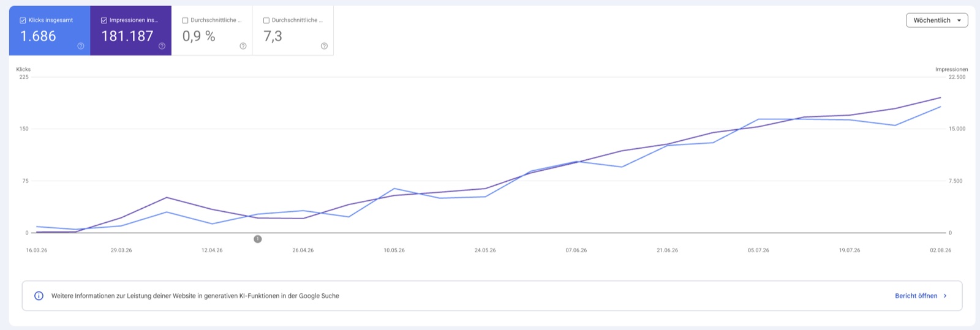The width and height of the screenshot is (980, 330).
Task: Click the 75 label on the Klicks axis
Action: (25, 181)
